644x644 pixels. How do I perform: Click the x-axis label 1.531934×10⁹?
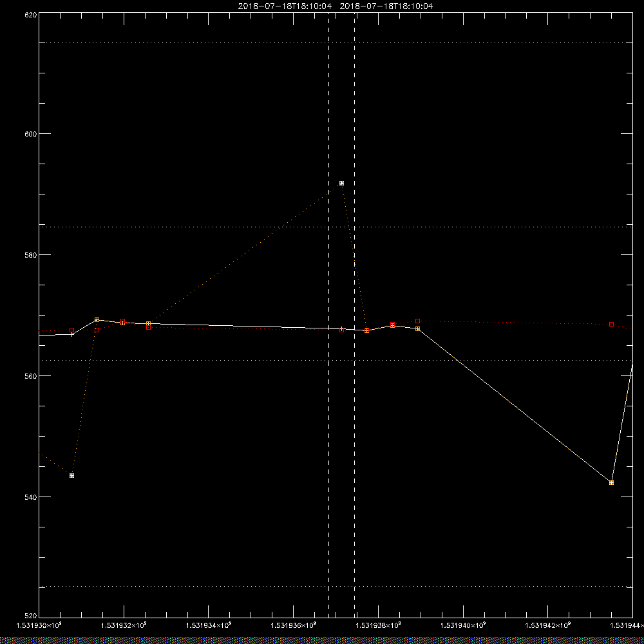click(209, 625)
